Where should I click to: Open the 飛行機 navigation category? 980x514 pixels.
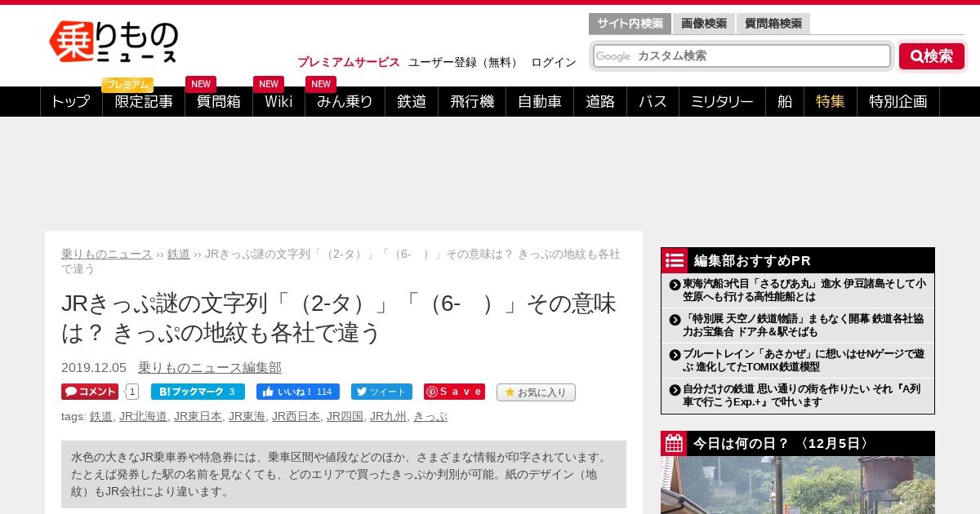coord(472,102)
